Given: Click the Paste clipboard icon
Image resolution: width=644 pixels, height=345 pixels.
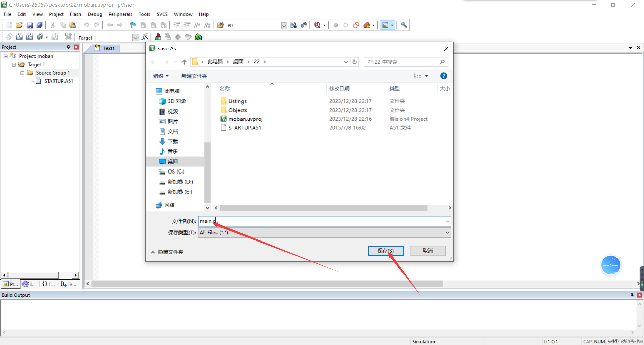Looking at the screenshot, I should 73,25.
